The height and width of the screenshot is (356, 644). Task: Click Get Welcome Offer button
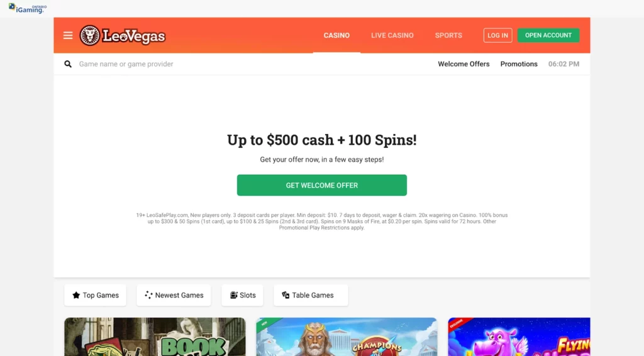coord(321,185)
